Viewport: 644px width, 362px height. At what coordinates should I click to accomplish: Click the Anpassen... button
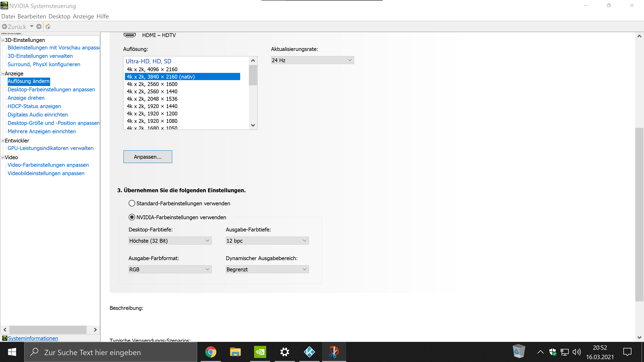(148, 157)
